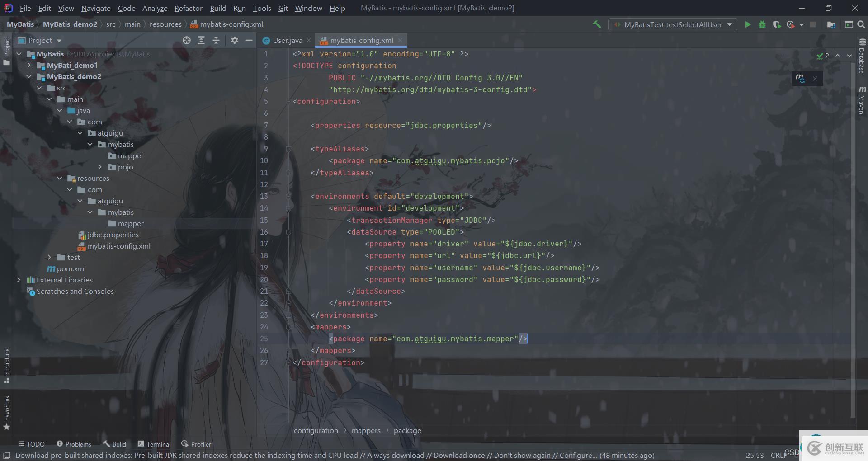Image resolution: width=868 pixels, height=461 pixels.
Task: Click Select Opened File target icon
Action: [x=187, y=40]
